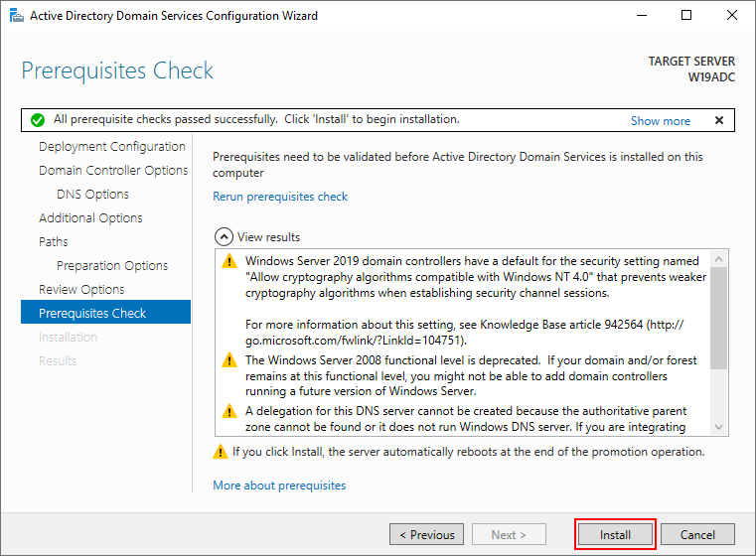The height and width of the screenshot is (556, 756).
Task: Click the Prerequisites Check page heading
Action: tap(117, 70)
